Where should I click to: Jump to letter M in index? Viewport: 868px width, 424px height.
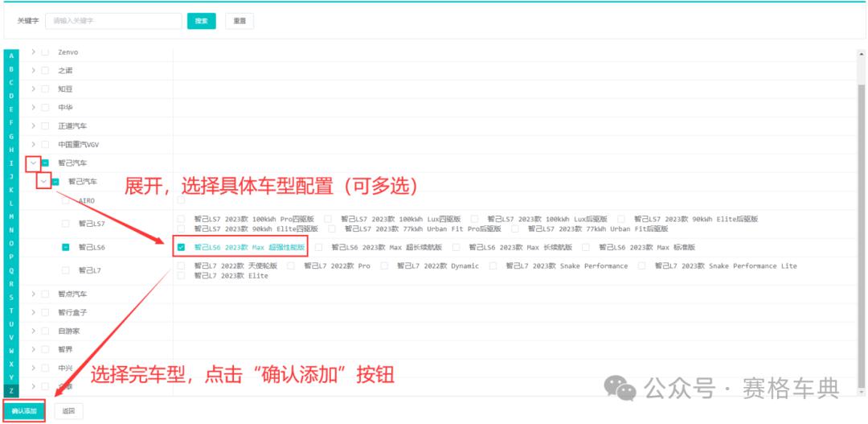[x=11, y=216]
